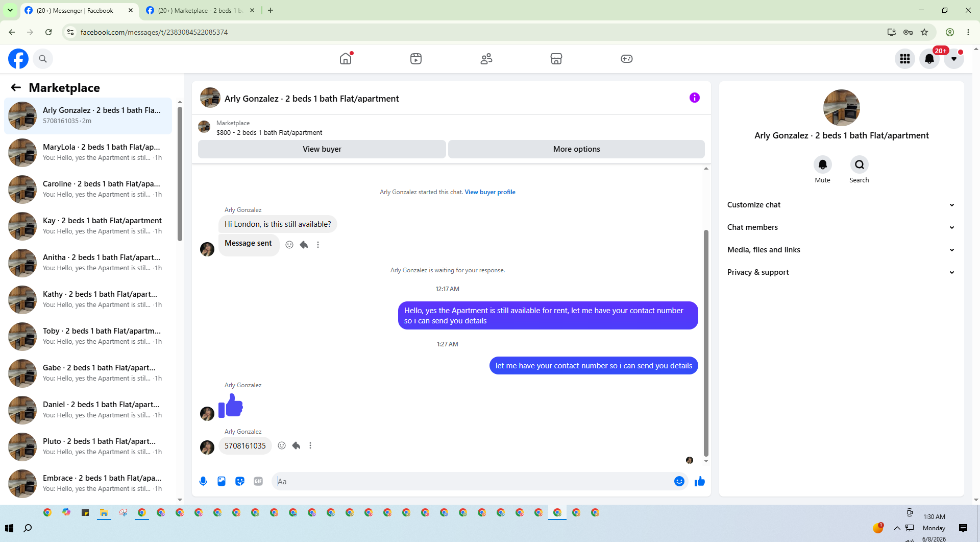Expand Media, files and links section
Image resolution: width=980 pixels, height=542 pixels.
(841, 250)
